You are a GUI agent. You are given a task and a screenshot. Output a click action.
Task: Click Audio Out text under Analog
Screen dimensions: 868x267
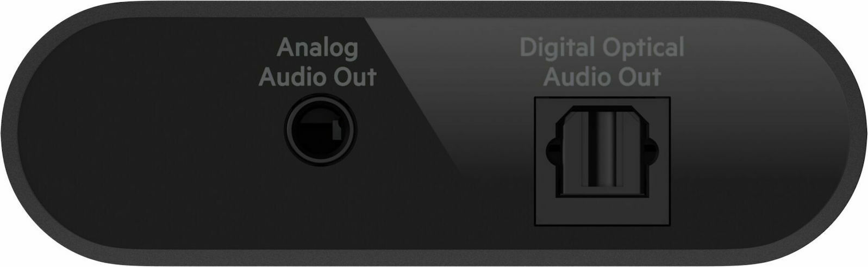tap(317, 77)
